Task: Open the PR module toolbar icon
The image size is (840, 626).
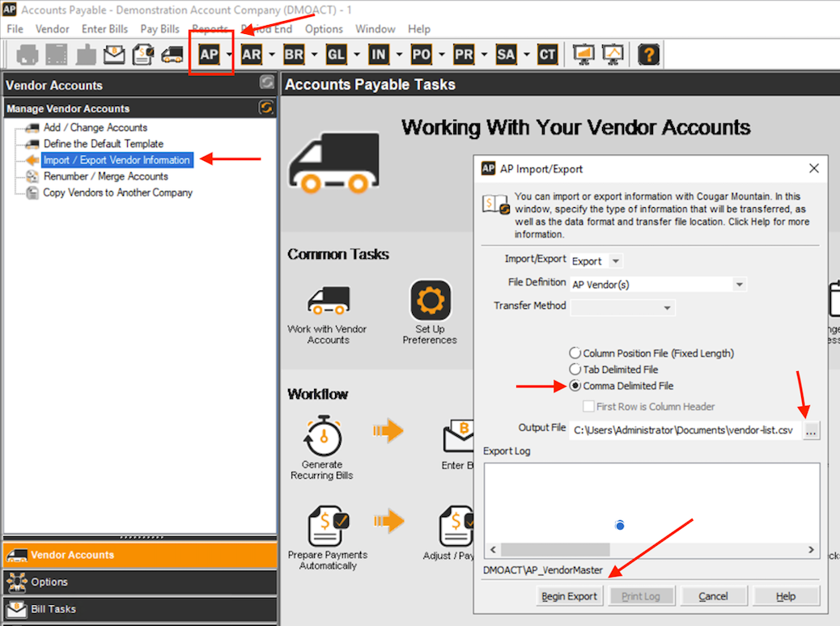Action: click(x=464, y=54)
